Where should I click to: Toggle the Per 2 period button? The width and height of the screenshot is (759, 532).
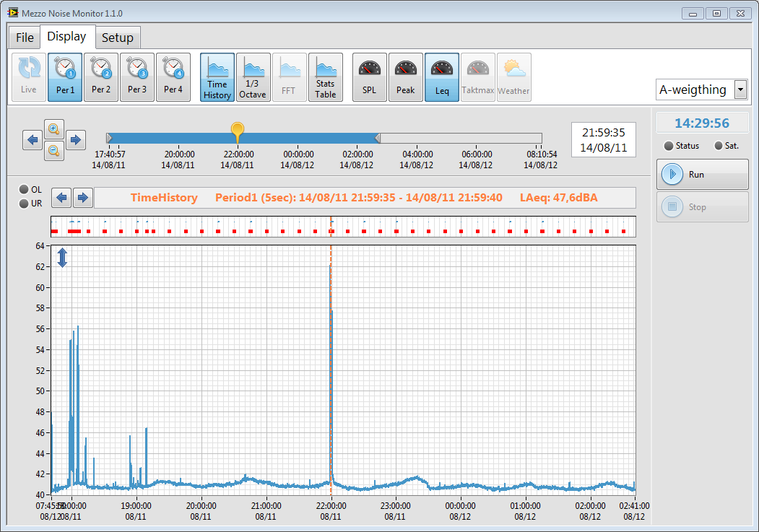[101, 77]
